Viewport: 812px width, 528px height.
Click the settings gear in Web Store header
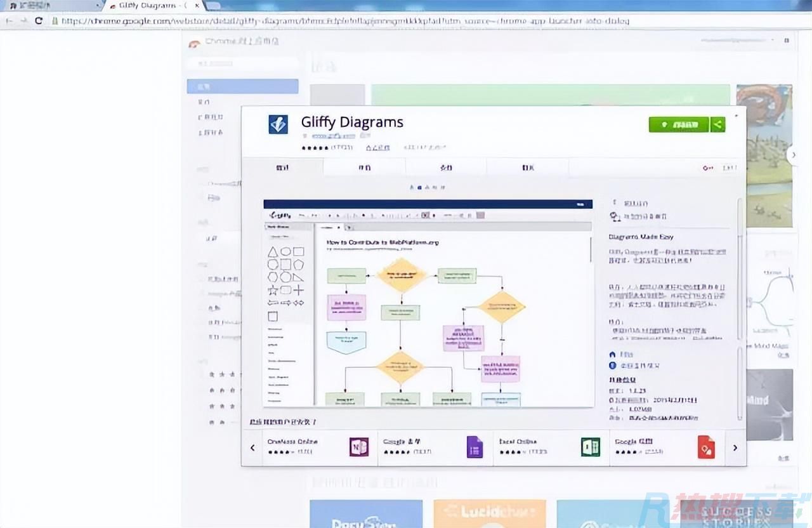(787, 41)
